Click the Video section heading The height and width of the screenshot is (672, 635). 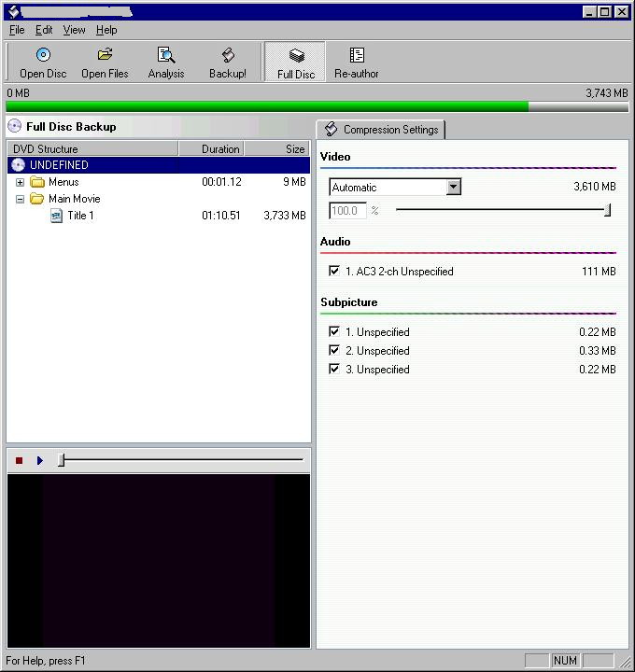coord(335,157)
